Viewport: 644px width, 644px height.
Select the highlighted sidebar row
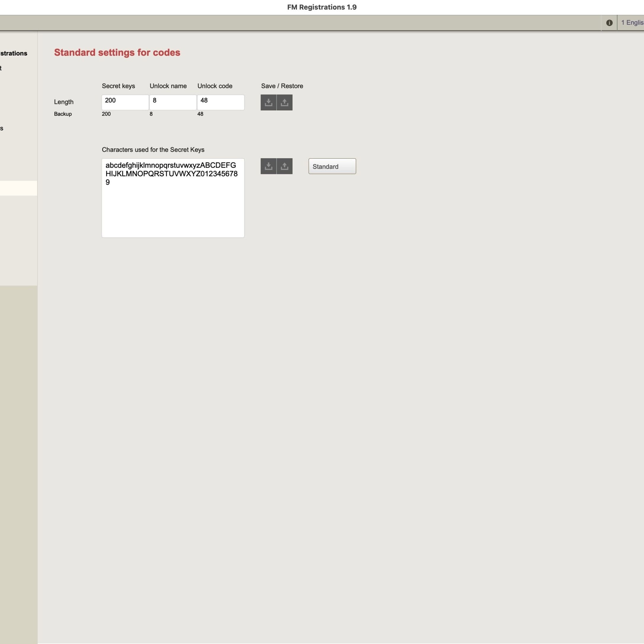coord(18,188)
